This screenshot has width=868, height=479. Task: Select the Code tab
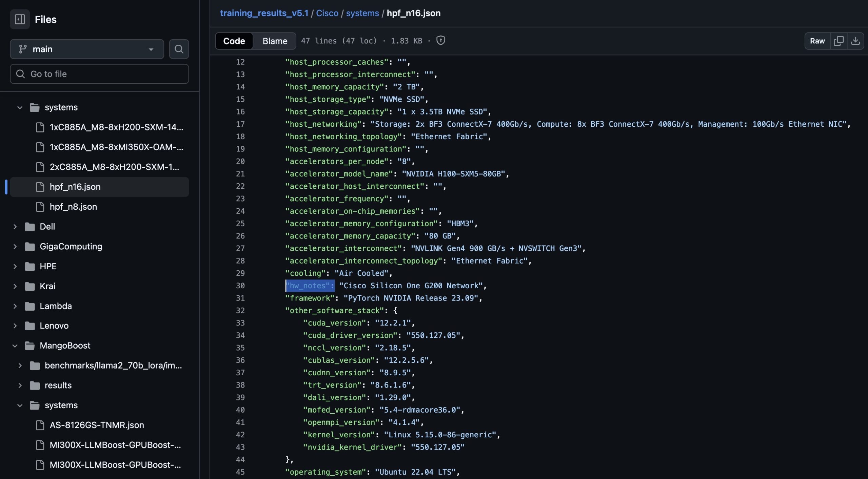[234, 41]
